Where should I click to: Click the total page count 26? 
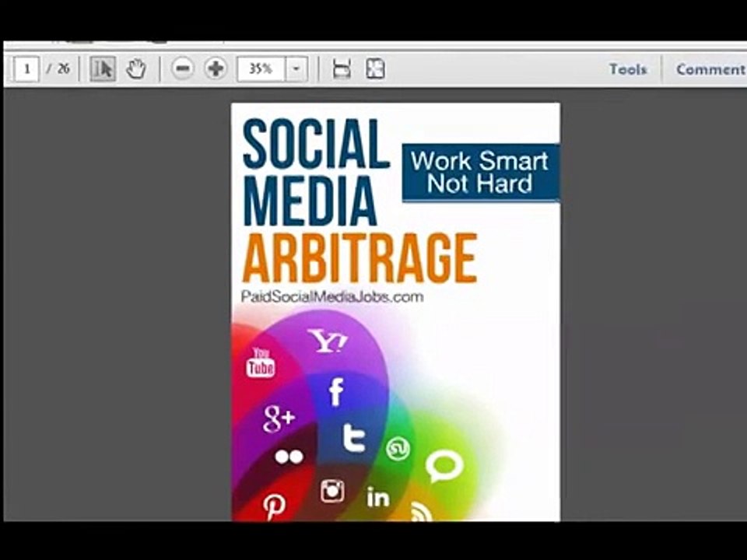[x=63, y=69]
